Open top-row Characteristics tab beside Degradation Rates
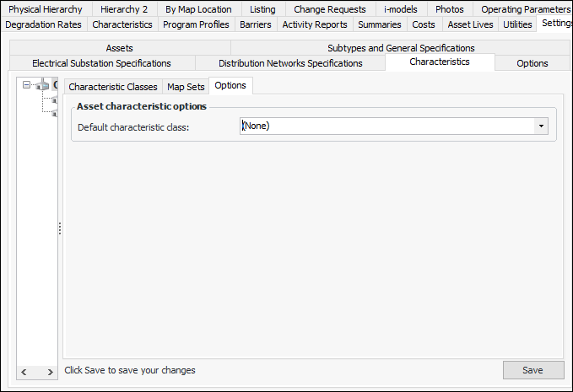573x392 pixels. coord(122,24)
